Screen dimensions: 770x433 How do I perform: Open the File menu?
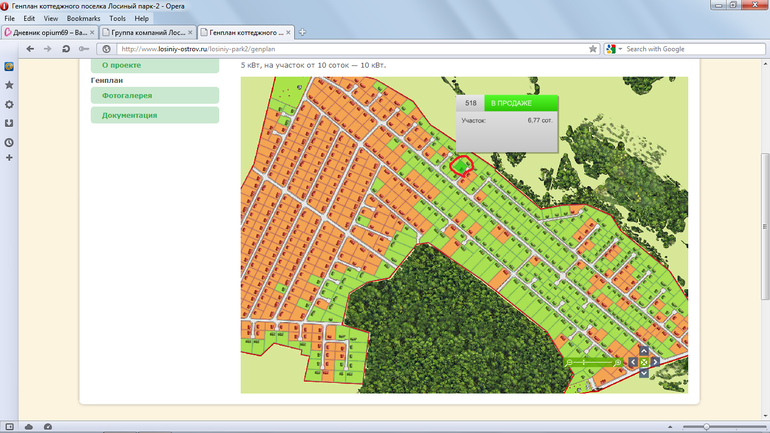click(9, 18)
